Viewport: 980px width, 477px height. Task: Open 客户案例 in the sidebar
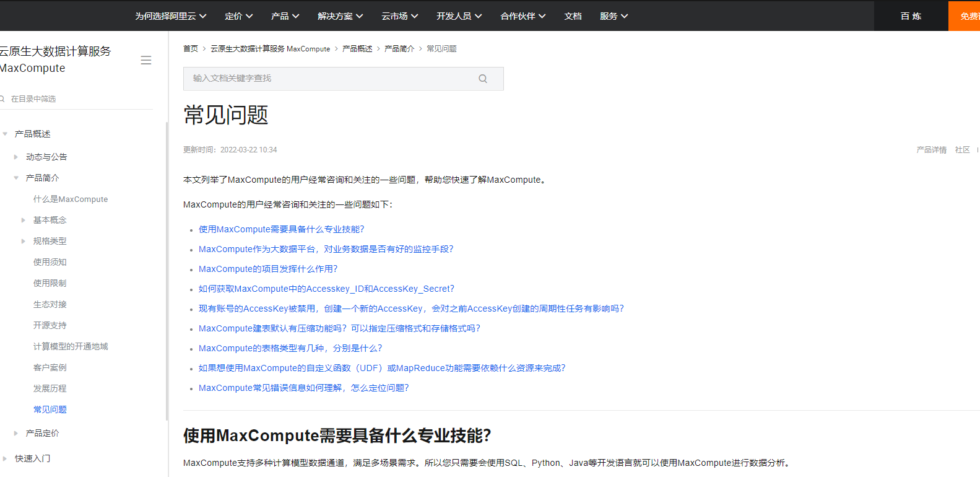coord(50,367)
